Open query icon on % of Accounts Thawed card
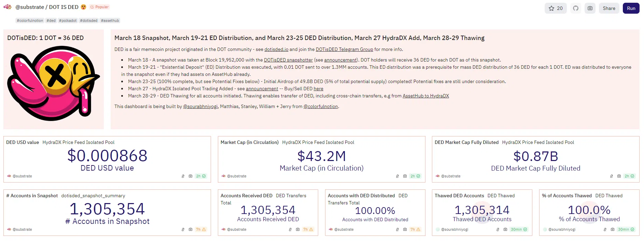This screenshot has height=241, width=644. coord(605,230)
